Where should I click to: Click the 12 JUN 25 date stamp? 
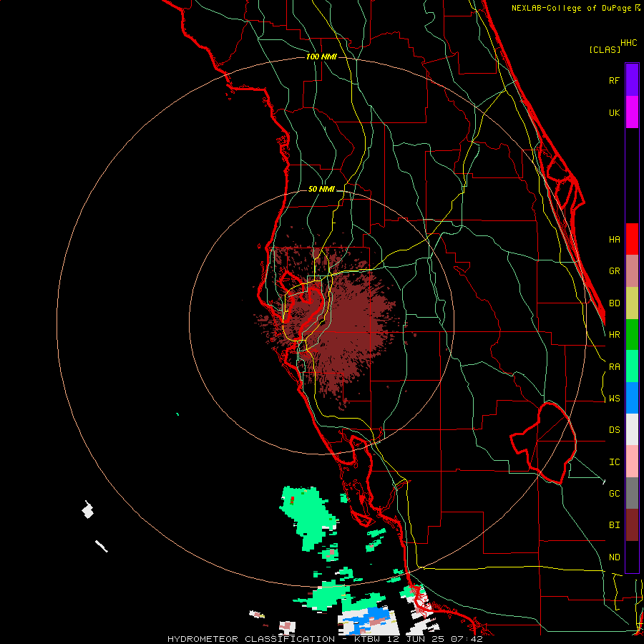[418, 639]
